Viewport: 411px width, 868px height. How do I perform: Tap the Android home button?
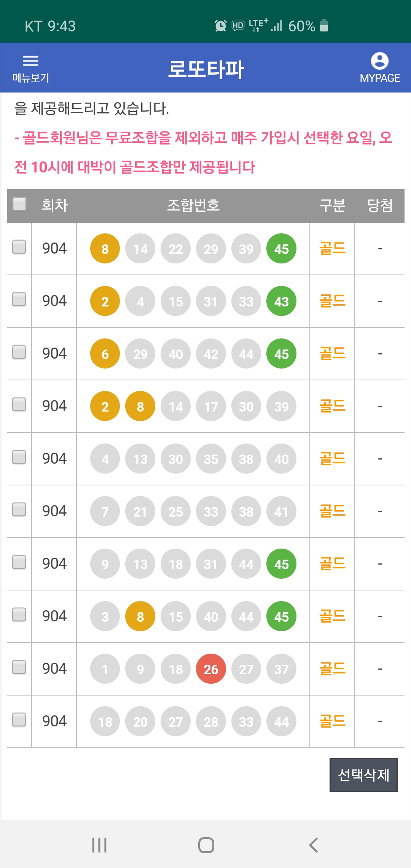[x=206, y=845]
